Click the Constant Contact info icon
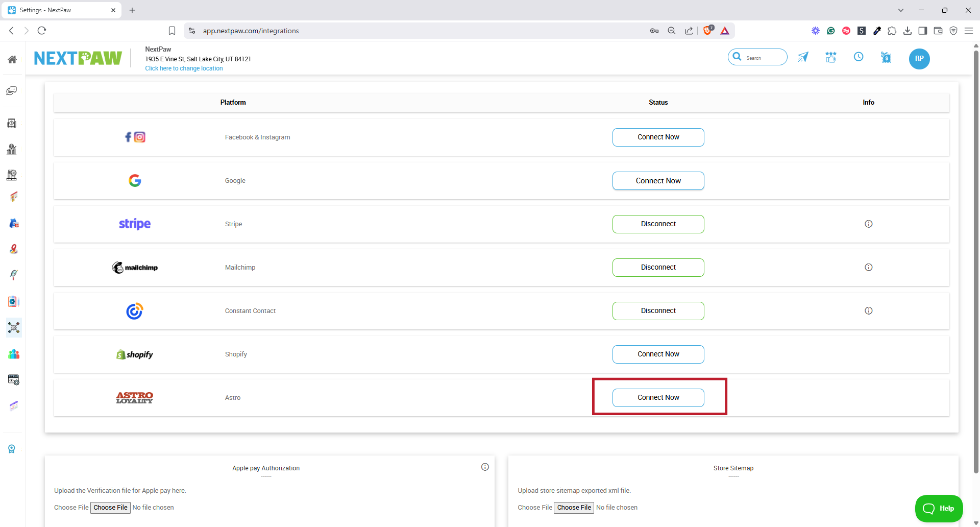The width and height of the screenshot is (980, 527). [x=869, y=310]
